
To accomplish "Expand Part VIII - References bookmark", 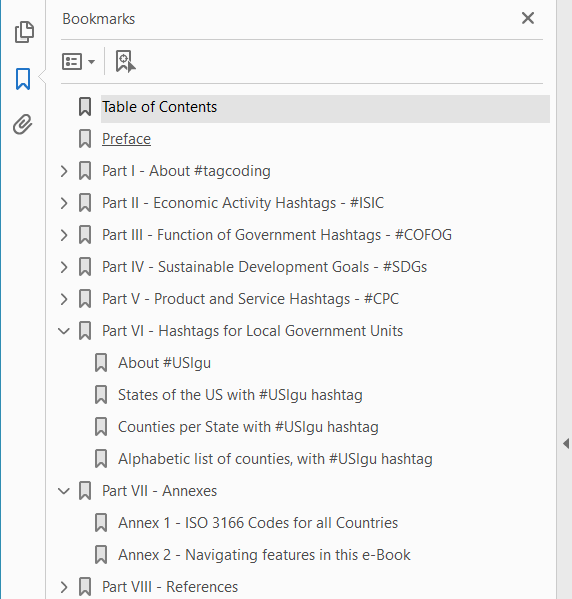I will tap(64, 587).
